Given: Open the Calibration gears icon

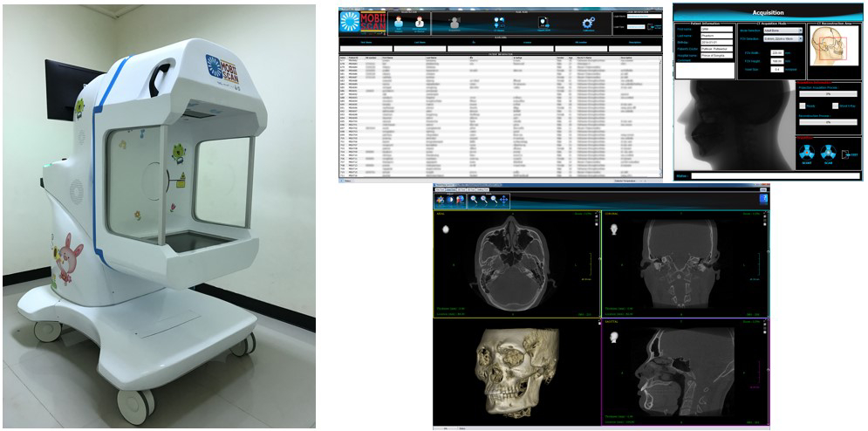Looking at the screenshot, I should [x=588, y=24].
